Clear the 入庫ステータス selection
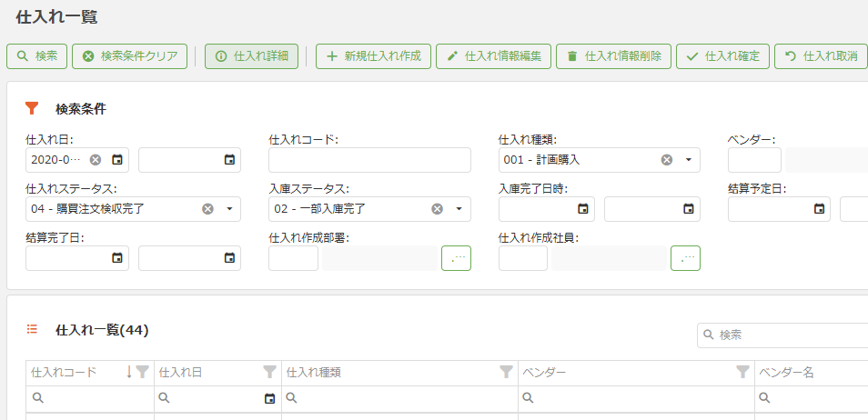 pyautogui.click(x=437, y=209)
